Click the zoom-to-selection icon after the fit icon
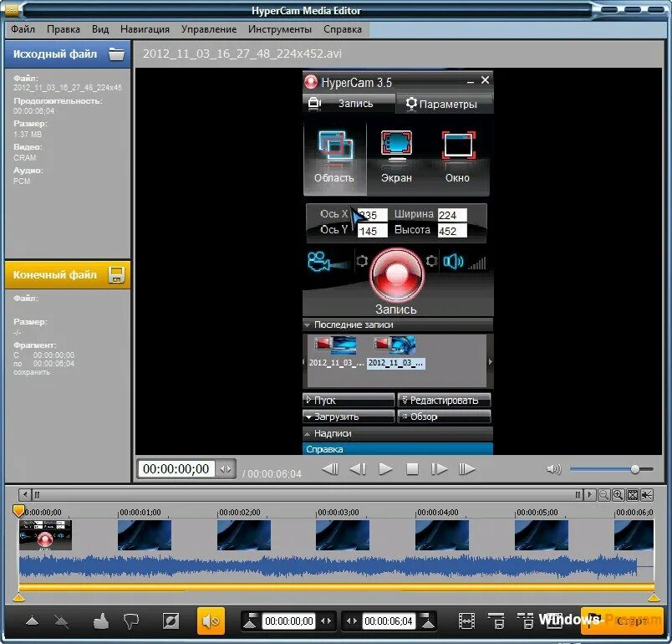This screenshot has width=672, height=644. click(647, 495)
